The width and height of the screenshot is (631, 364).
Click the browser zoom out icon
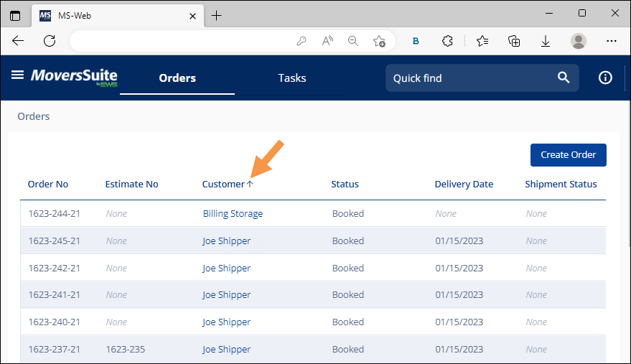point(353,41)
